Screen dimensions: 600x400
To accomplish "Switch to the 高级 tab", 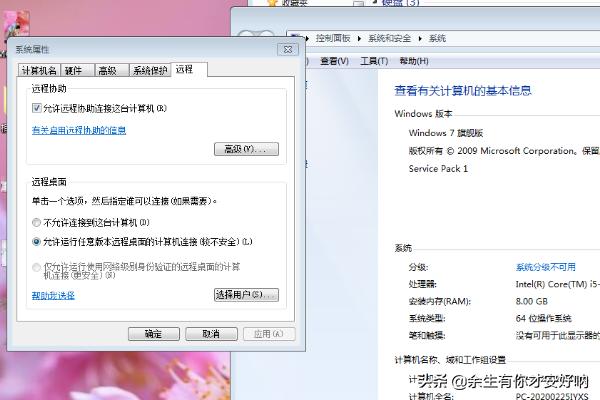I will pyautogui.click(x=107, y=70).
